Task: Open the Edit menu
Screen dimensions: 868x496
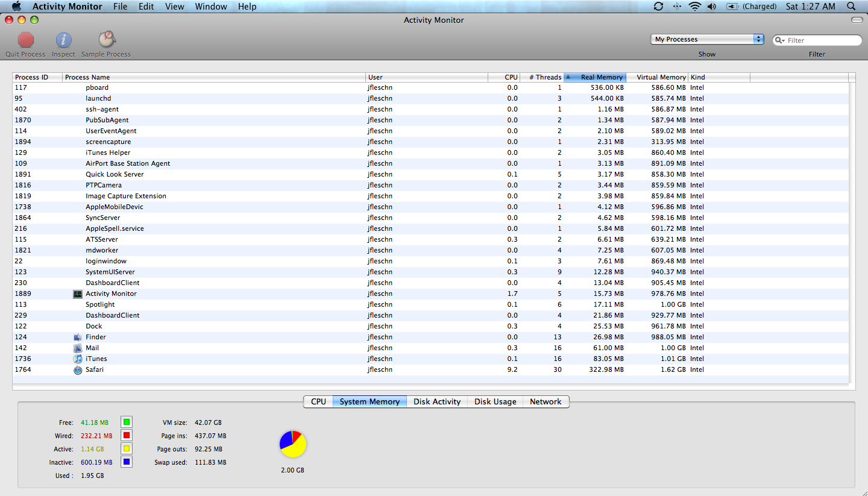Action: tap(146, 7)
